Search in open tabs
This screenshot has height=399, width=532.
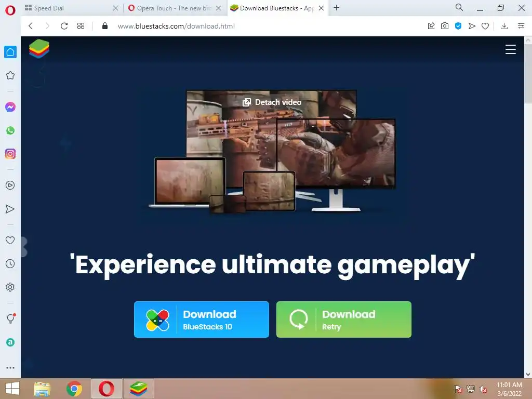(x=459, y=7)
